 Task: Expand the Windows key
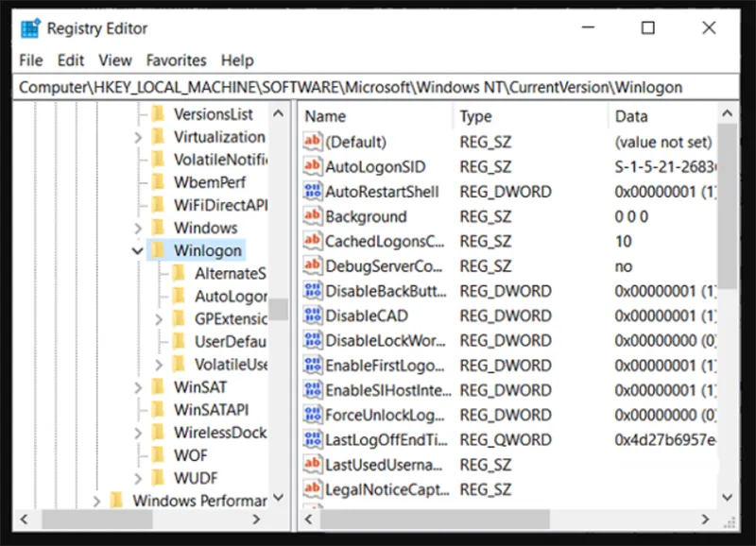pyautogui.click(x=138, y=228)
